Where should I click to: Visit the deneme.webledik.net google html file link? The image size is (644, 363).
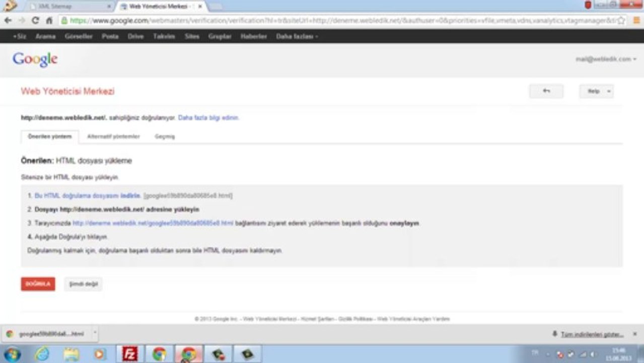pyautogui.click(x=153, y=223)
